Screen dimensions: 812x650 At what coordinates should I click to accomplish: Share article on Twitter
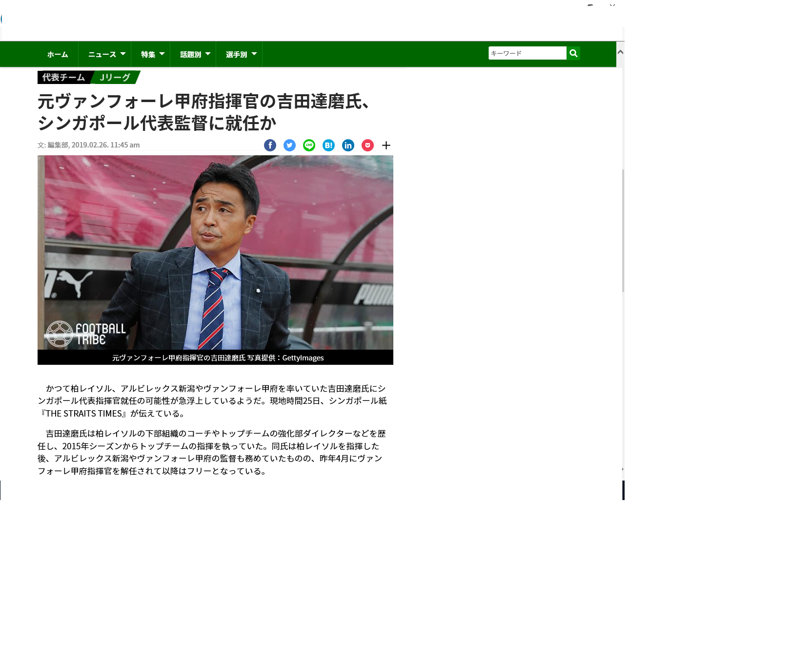[289, 145]
